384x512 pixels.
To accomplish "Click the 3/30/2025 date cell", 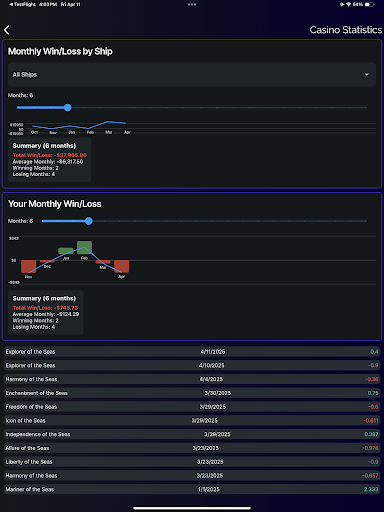I will pyautogui.click(x=218, y=393).
